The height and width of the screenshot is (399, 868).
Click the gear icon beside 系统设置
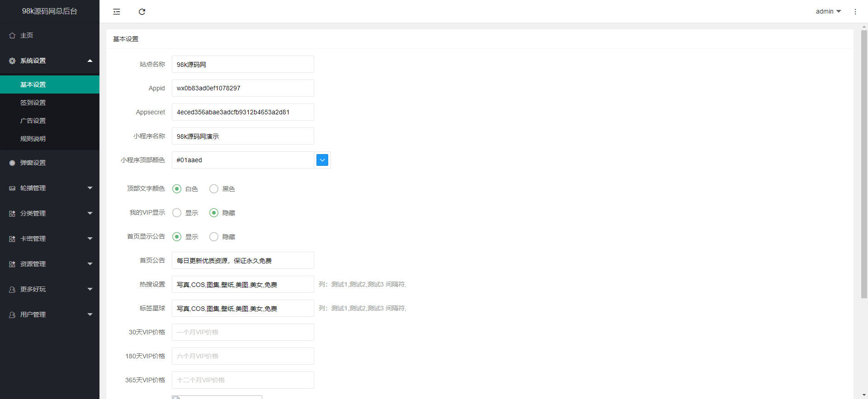pyautogui.click(x=12, y=61)
